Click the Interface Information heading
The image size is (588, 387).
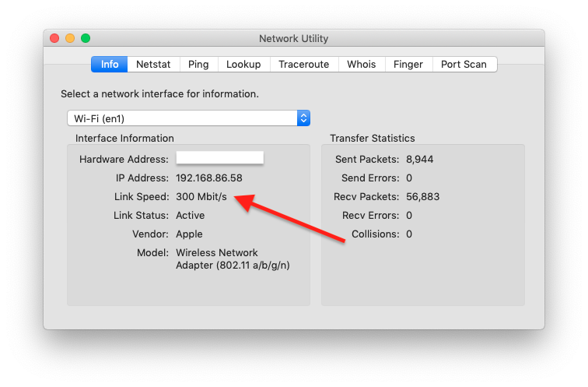point(124,138)
